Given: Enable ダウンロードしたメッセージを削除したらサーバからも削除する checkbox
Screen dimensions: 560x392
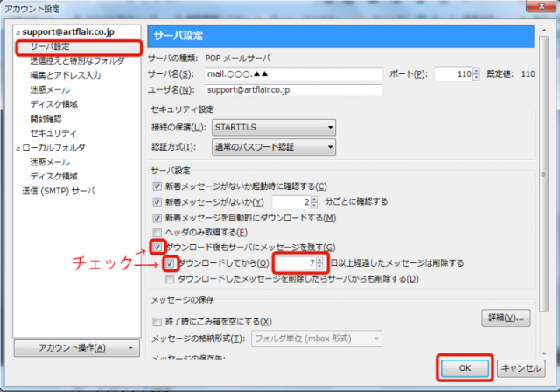Looking at the screenshot, I should pyautogui.click(x=170, y=279).
